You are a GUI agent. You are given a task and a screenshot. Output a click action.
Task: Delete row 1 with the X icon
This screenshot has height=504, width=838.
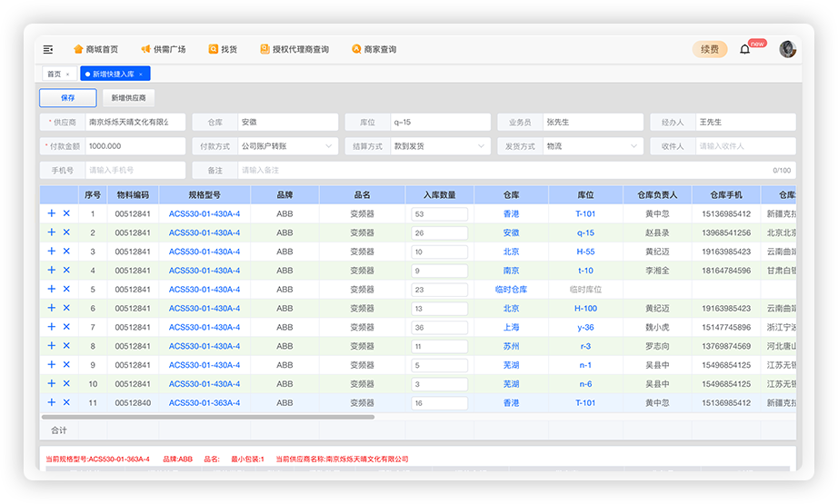coord(66,213)
